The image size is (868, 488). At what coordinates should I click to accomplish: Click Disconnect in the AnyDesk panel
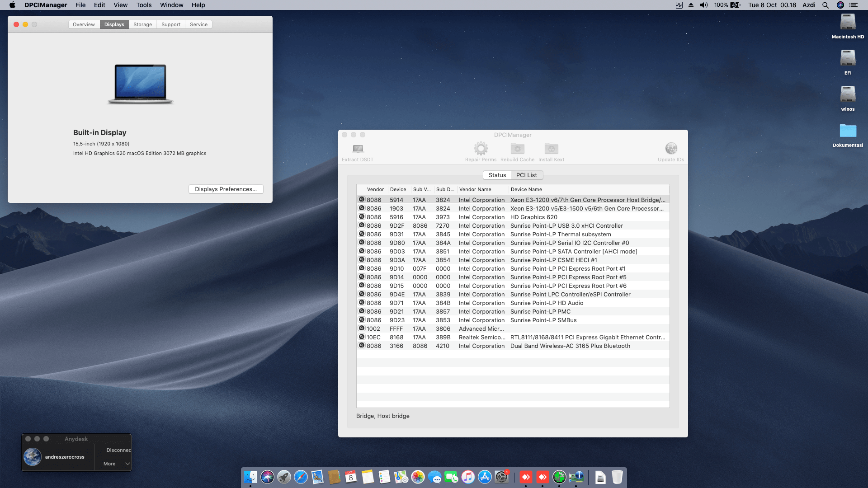(118, 450)
